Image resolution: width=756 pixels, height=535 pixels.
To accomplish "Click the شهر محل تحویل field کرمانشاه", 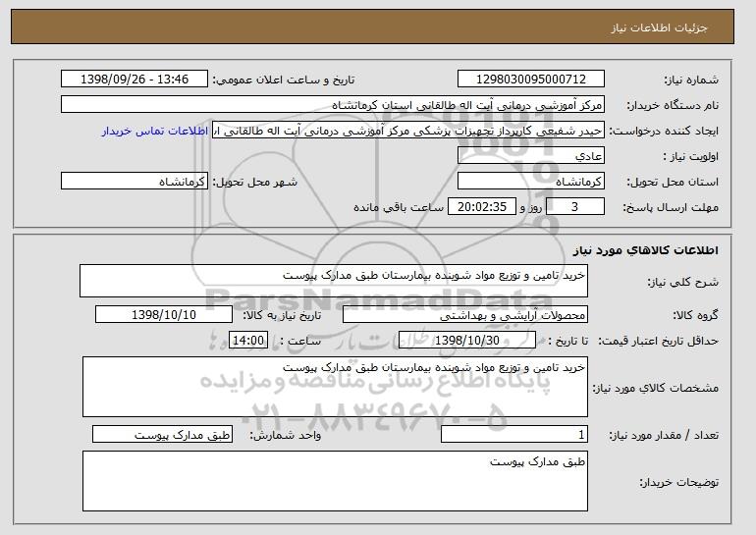I will point(135,182).
